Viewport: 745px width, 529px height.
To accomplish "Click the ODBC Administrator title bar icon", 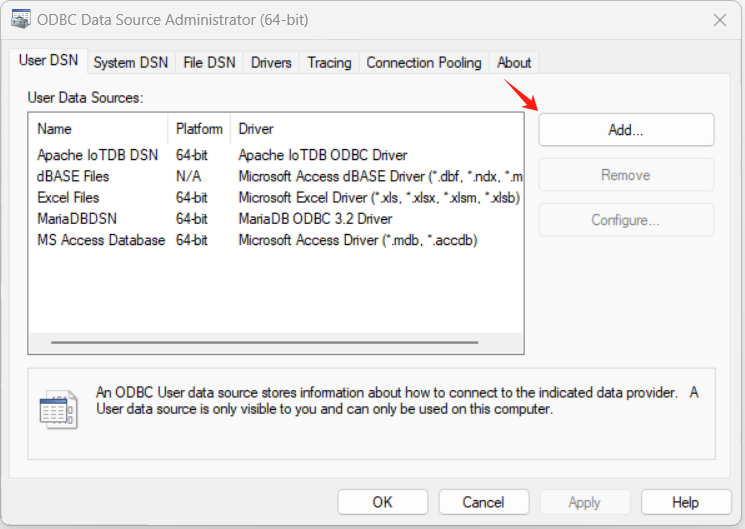I will click(20, 19).
